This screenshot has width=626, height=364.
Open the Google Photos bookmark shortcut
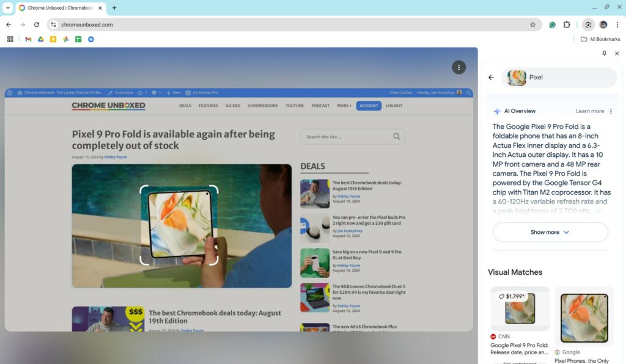click(65, 39)
